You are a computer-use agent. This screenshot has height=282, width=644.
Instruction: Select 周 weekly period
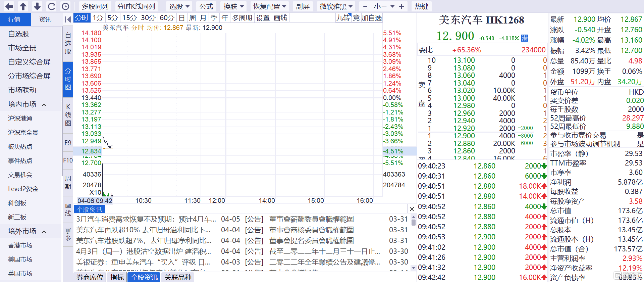tap(193, 18)
